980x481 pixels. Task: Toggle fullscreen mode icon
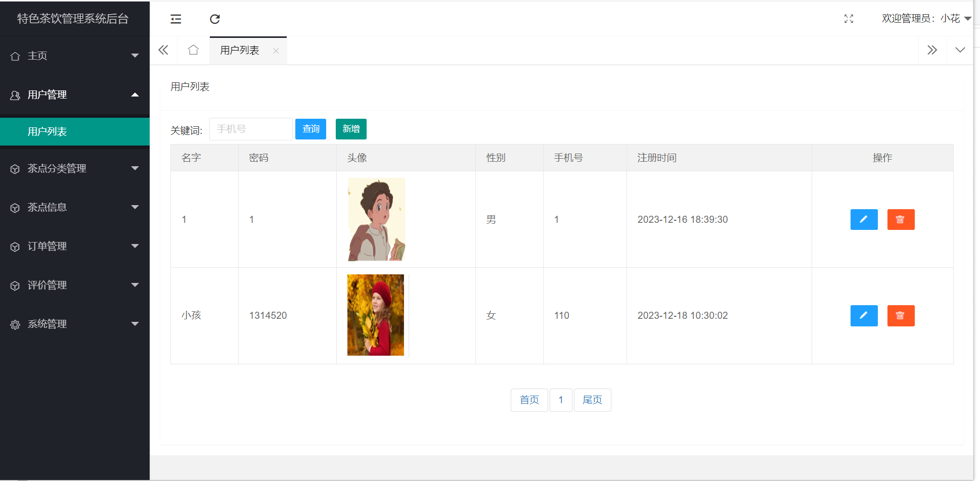tap(849, 19)
